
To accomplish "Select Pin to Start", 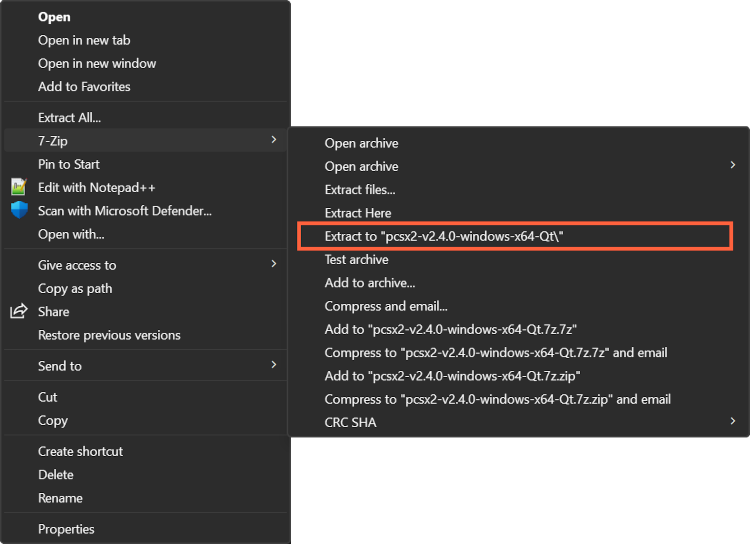I will tap(145, 164).
